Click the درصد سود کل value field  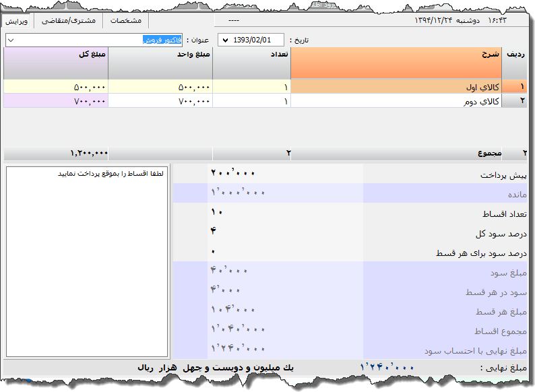click(x=283, y=232)
